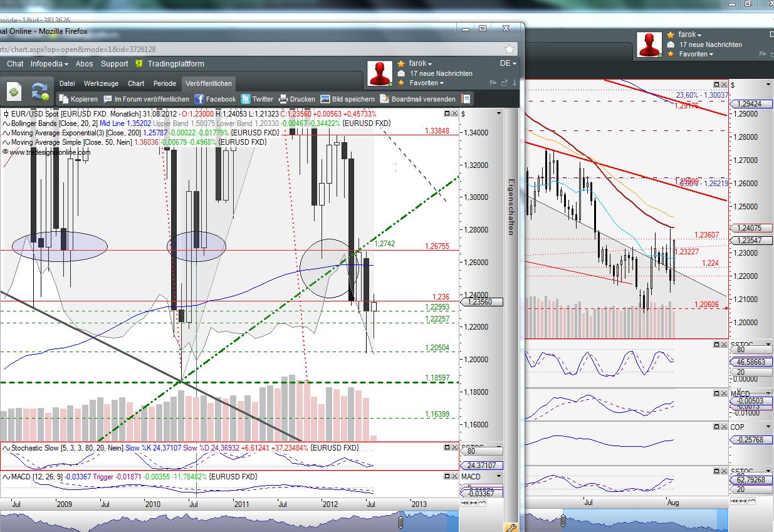Expand Favoriten dropdown in background window
774x532 pixels.
(x=696, y=54)
